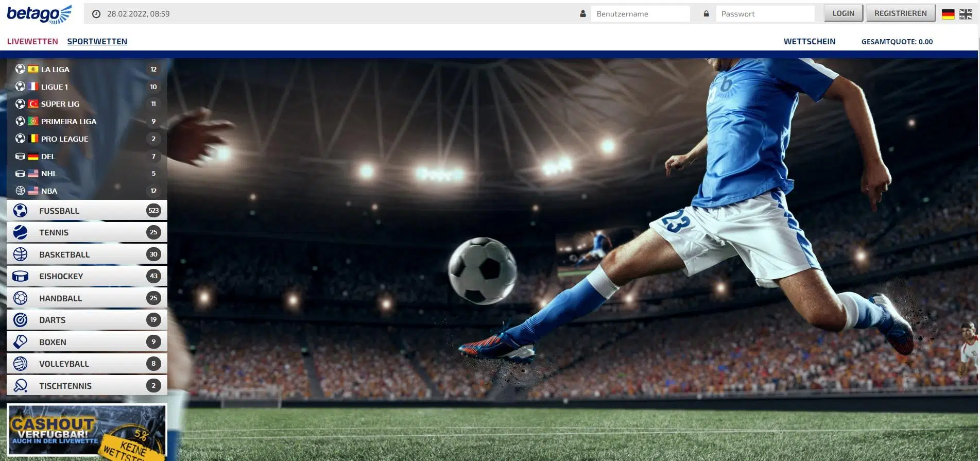Click the hockey puck icon for NHL
The width and height of the screenshot is (980, 461).
(20, 174)
